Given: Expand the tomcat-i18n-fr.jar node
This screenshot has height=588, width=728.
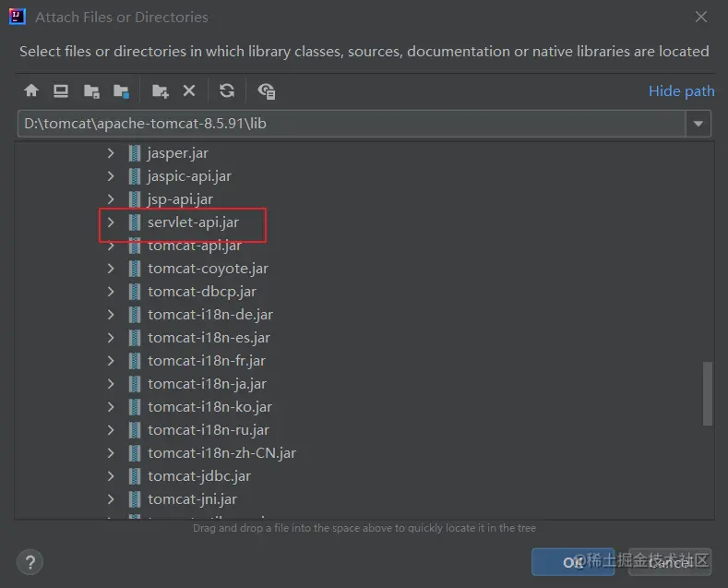Looking at the screenshot, I should (111, 361).
